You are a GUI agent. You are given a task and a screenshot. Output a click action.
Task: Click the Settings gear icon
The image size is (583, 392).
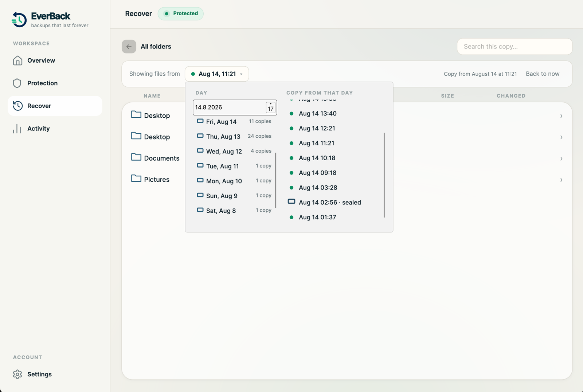17,374
